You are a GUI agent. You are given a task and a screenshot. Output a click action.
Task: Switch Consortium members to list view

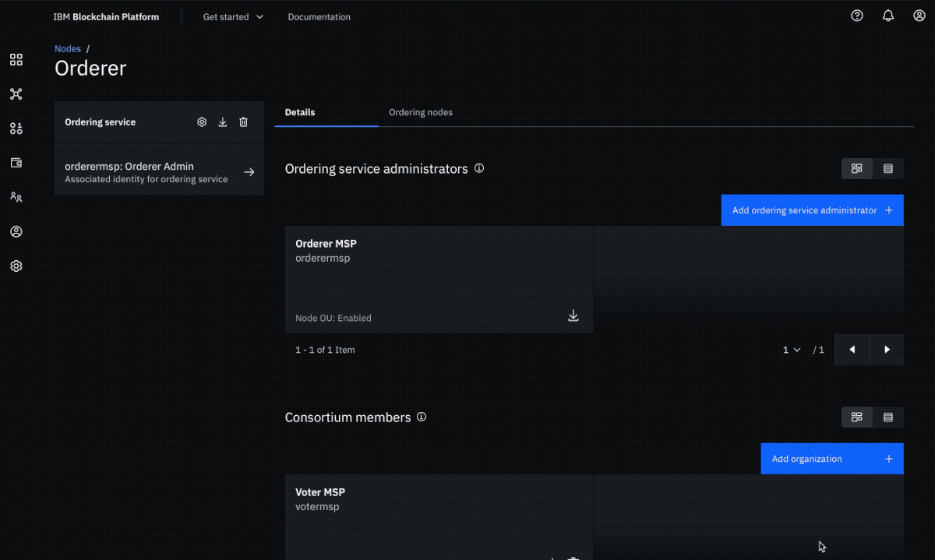pyautogui.click(x=888, y=417)
